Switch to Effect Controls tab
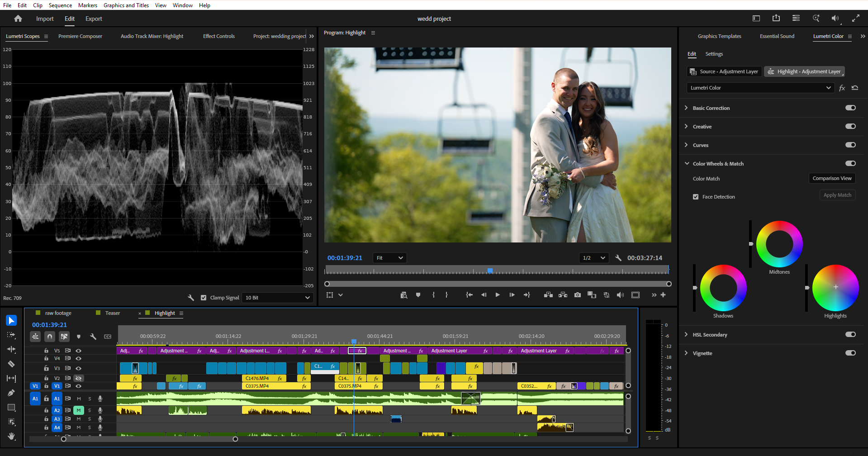868x456 pixels. 219,36
